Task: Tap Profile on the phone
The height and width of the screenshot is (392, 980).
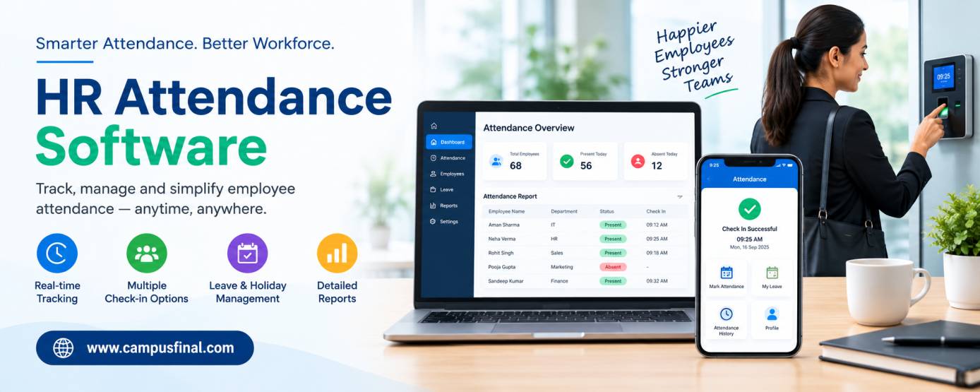Action: point(772,320)
